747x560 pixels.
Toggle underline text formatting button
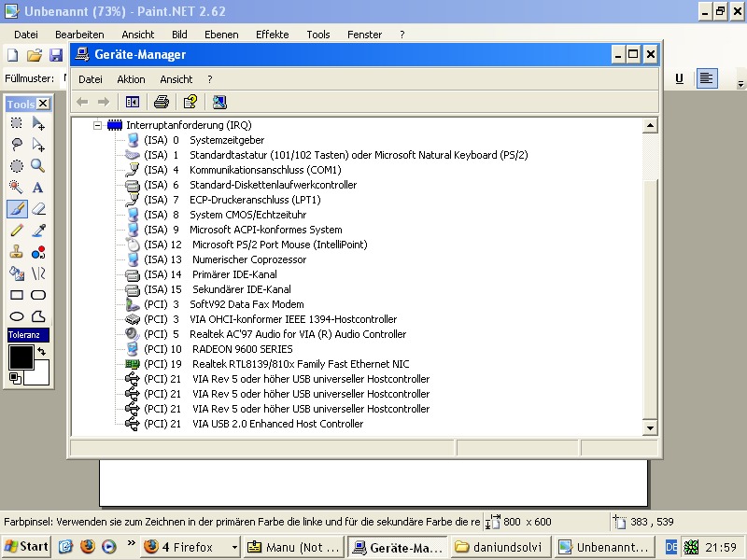tap(680, 78)
